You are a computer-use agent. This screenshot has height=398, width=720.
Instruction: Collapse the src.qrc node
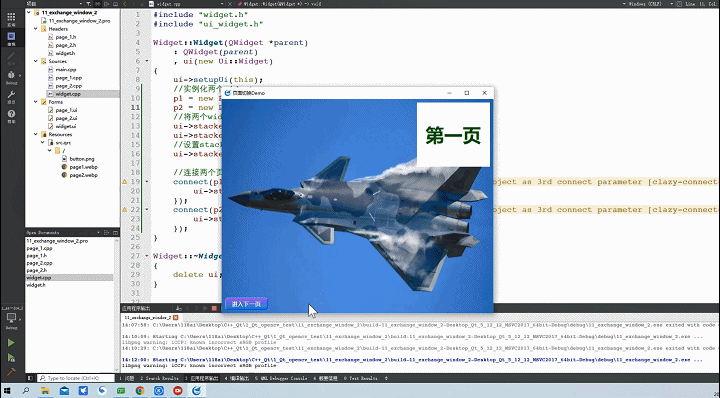(43, 143)
